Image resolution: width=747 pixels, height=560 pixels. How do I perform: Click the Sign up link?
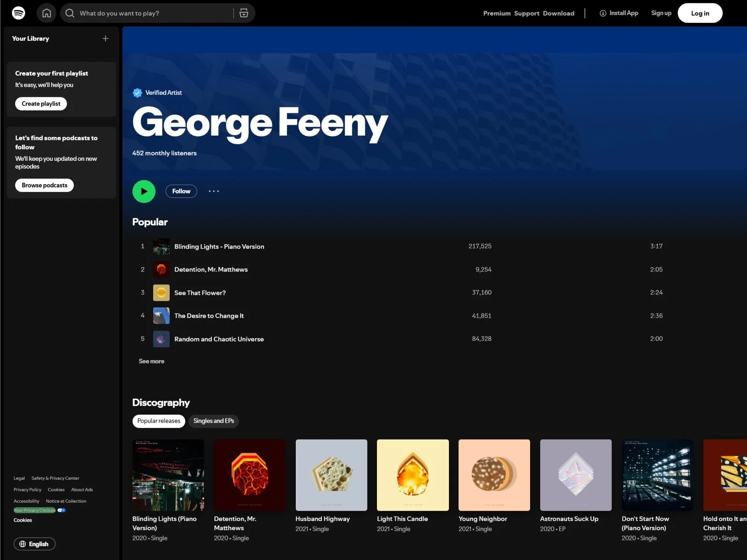[x=661, y=13]
